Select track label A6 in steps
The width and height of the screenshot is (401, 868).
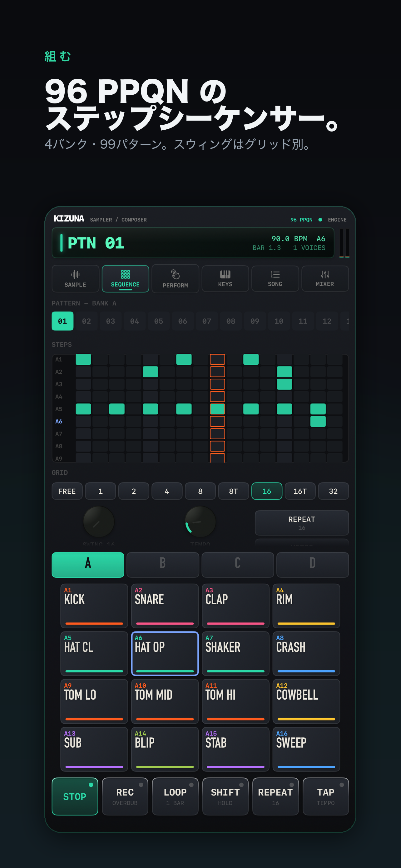[59, 421]
